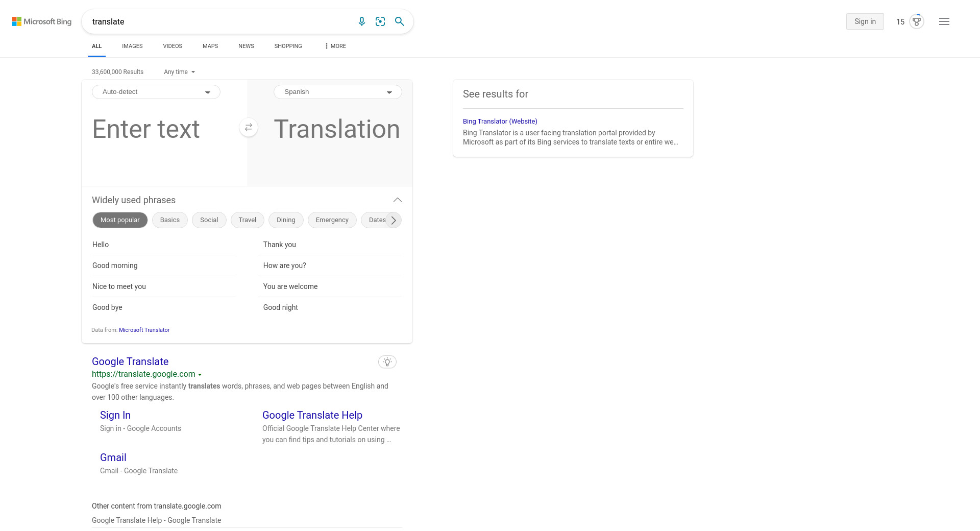The width and height of the screenshot is (980, 531).
Task: Open the More search categories menu
Action: pyautogui.click(x=335, y=46)
